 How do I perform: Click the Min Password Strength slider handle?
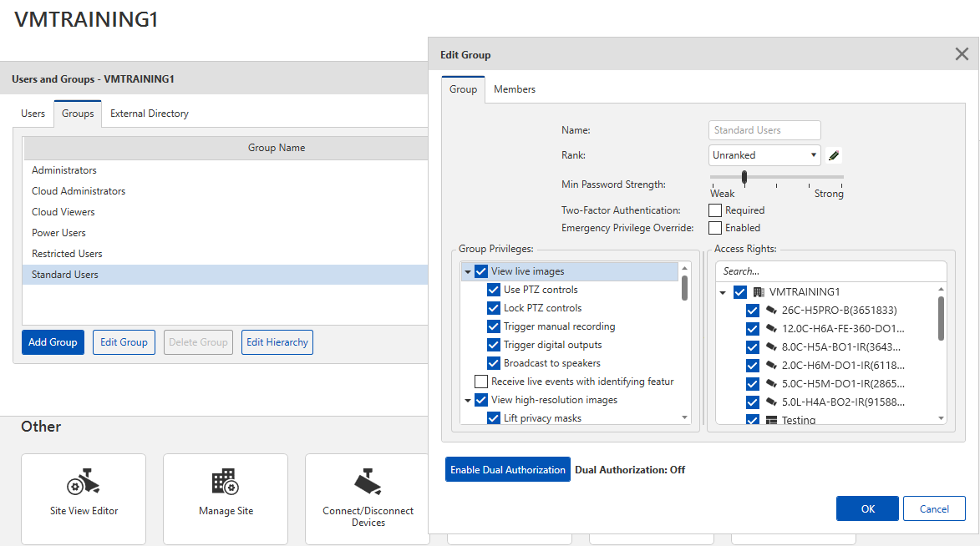744,178
